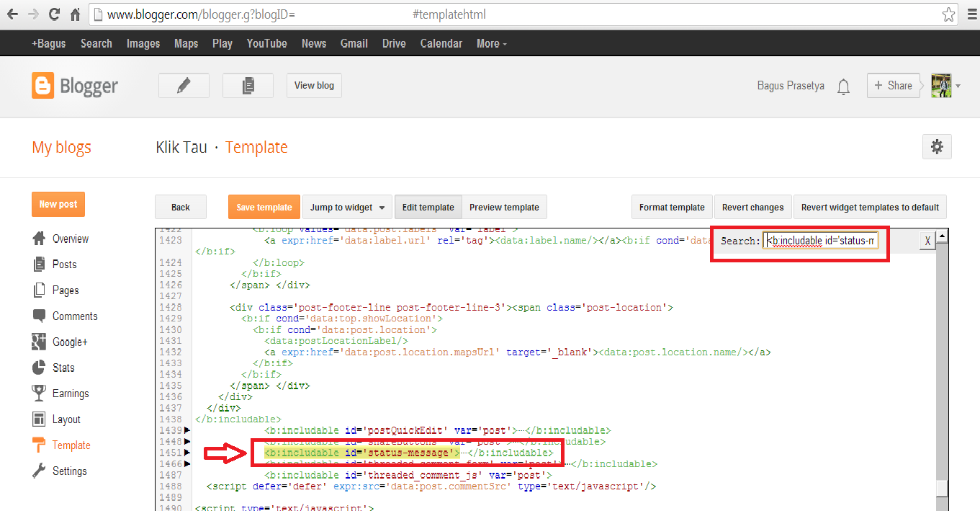Click the browser back arrow
The height and width of the screenshot is (511, 980).
tap(12, 14)
